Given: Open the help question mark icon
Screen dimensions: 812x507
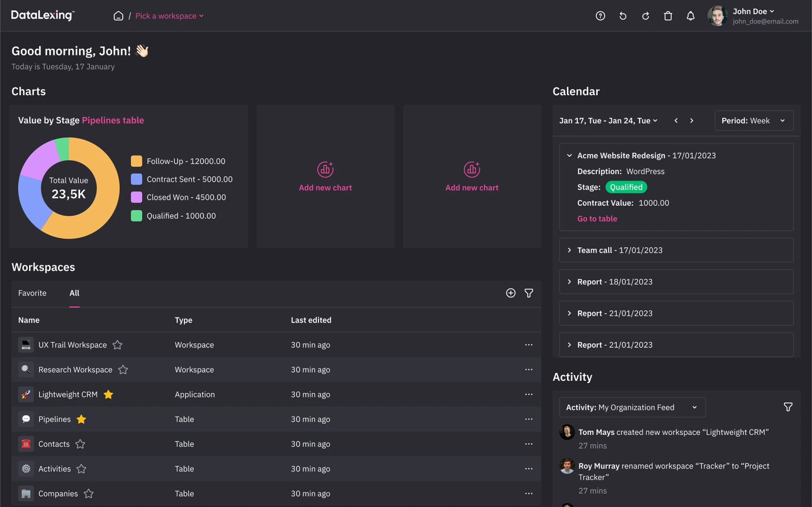Looking at the screenshot, I should click(x=600, y=16).
